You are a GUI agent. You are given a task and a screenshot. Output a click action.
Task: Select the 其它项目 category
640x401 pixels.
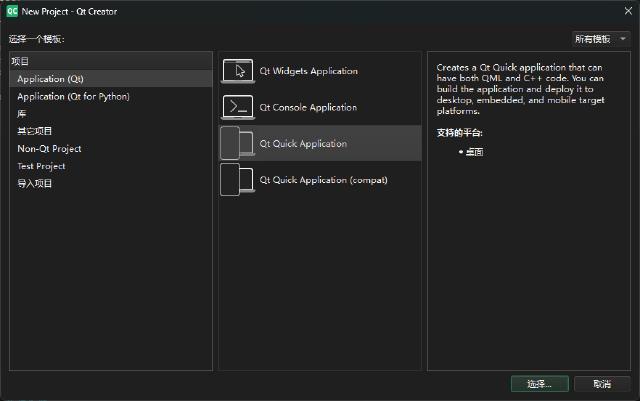(x=35, y=131)
